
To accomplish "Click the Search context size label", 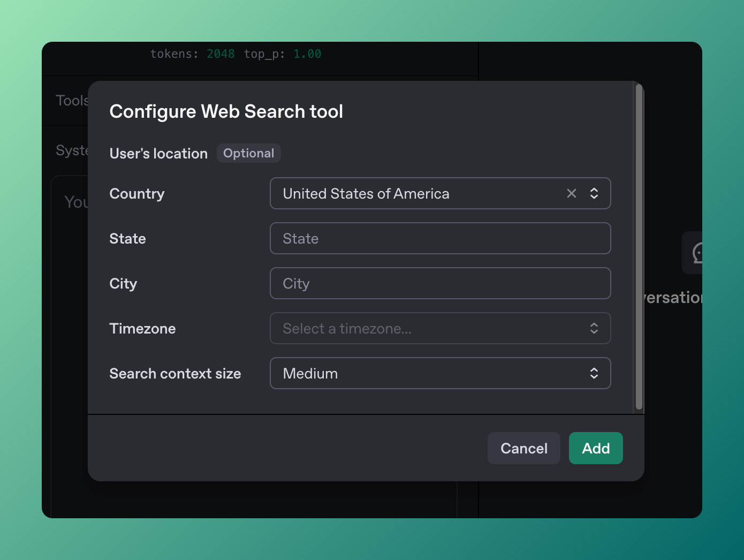I will [175, 373].
